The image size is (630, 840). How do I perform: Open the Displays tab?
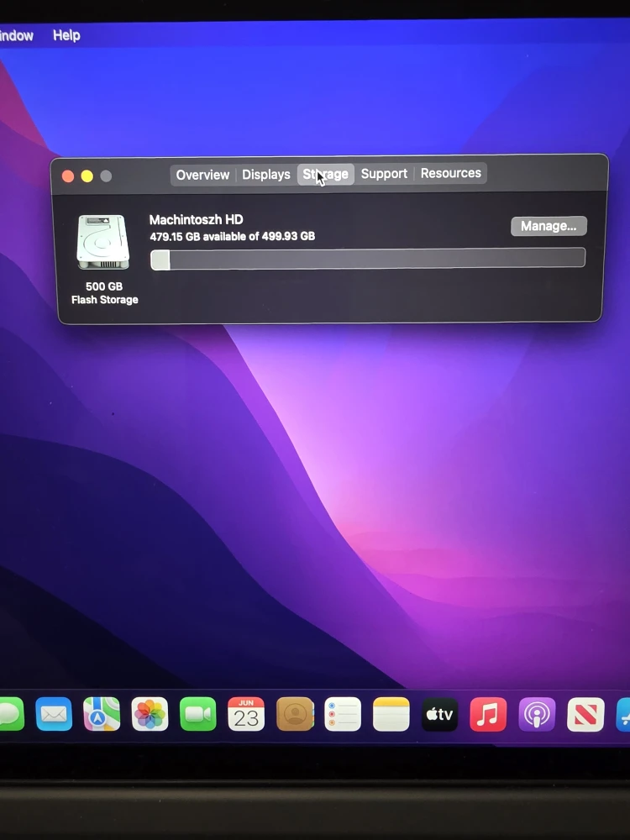pos(265,175)
